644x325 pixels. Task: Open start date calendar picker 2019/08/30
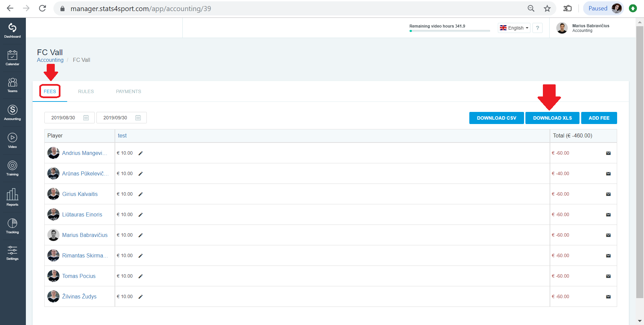point(86,118)
